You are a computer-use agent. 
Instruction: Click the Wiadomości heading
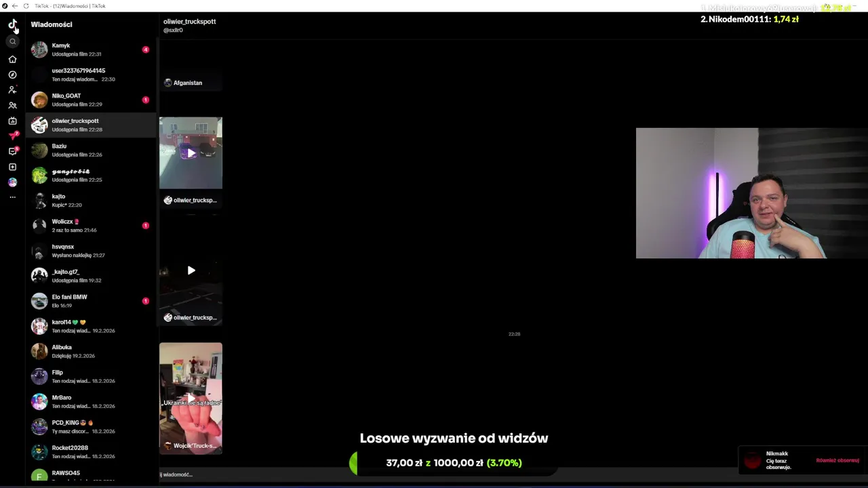(x=52, y=24)
